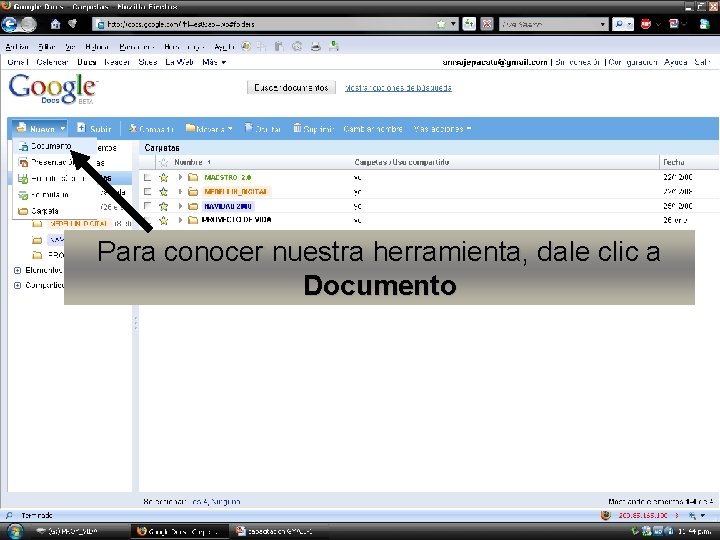Pick Formulario in the Nuevo dropdown
This screenshot has width=720, height=540.
click(50, 195)
